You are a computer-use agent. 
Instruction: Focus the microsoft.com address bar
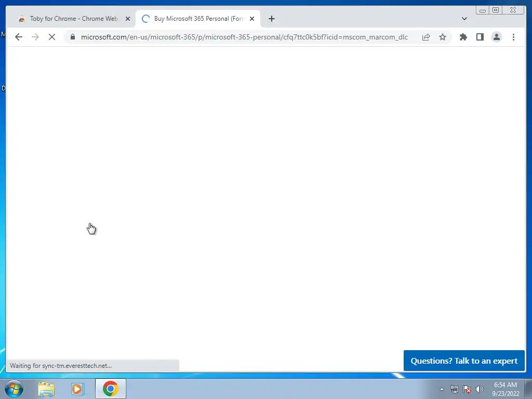244,37
